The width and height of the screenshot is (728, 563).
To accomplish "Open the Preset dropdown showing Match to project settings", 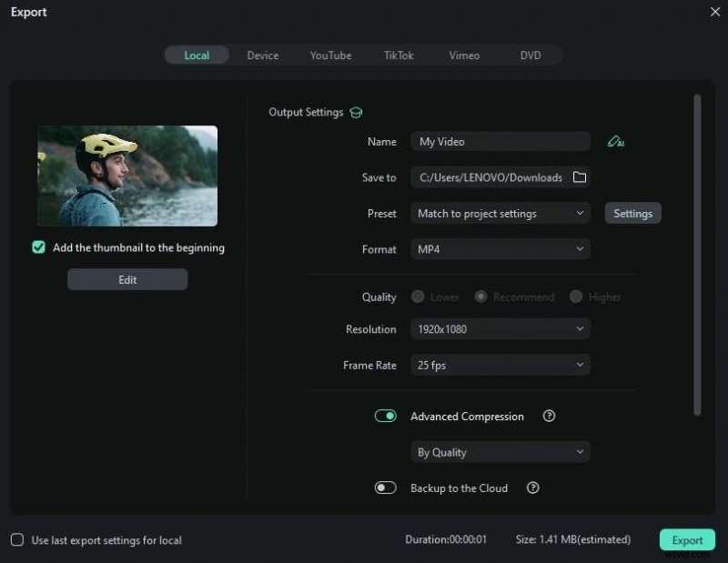I will click(x=500, y=213).
